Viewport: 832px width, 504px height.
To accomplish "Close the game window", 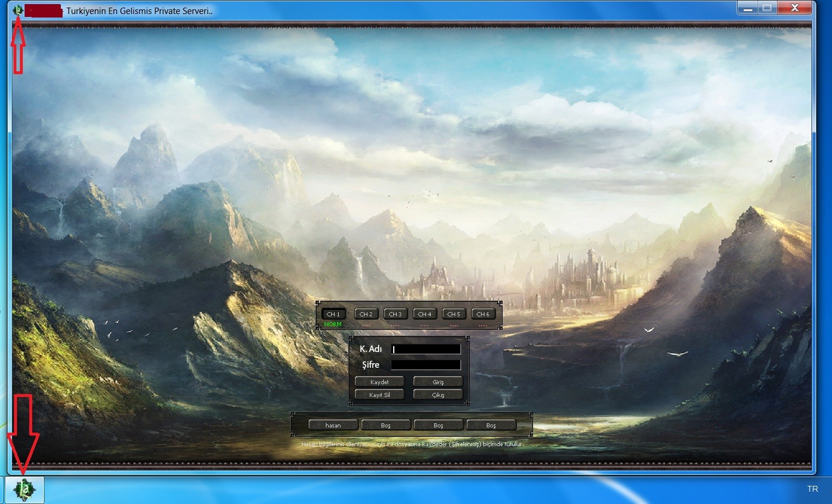I will click(x=794, y=8).
